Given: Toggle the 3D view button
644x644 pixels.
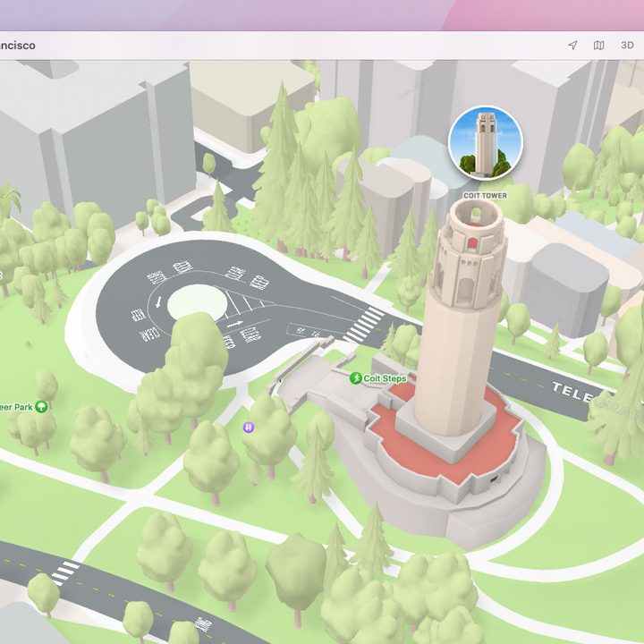Looking at the screenshot, I should click(x=627, y=46).
